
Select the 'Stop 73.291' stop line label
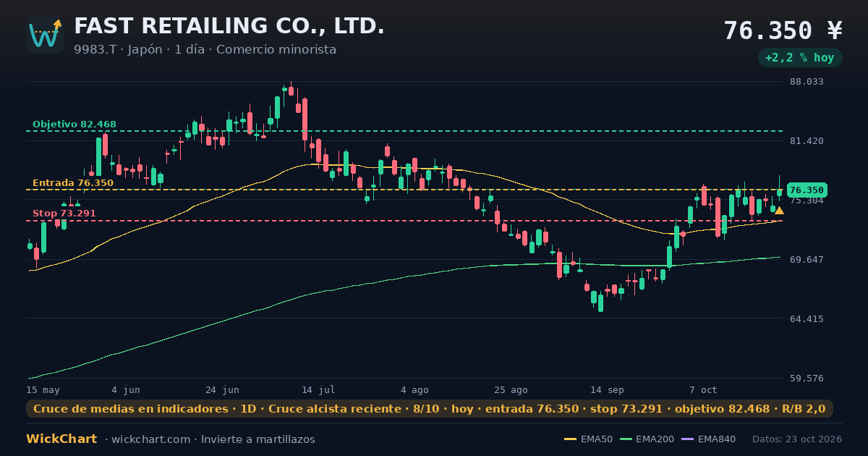tap(64, 214)
